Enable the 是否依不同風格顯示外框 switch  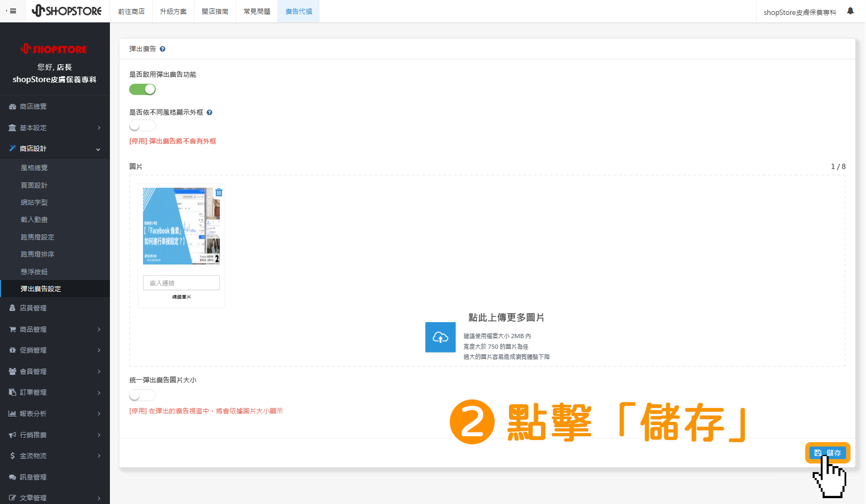pyautogui.click(x=142, y=125)
